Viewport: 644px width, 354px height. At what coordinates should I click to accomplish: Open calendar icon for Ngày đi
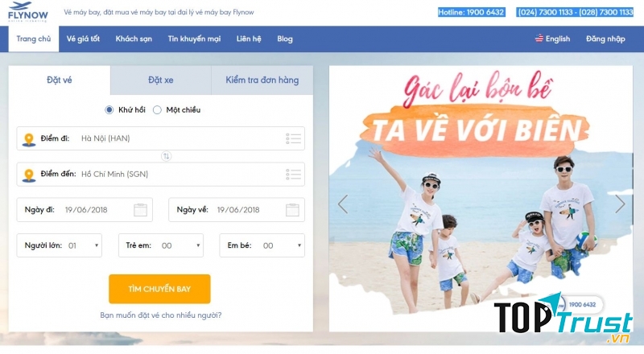[x=140, y=210]
